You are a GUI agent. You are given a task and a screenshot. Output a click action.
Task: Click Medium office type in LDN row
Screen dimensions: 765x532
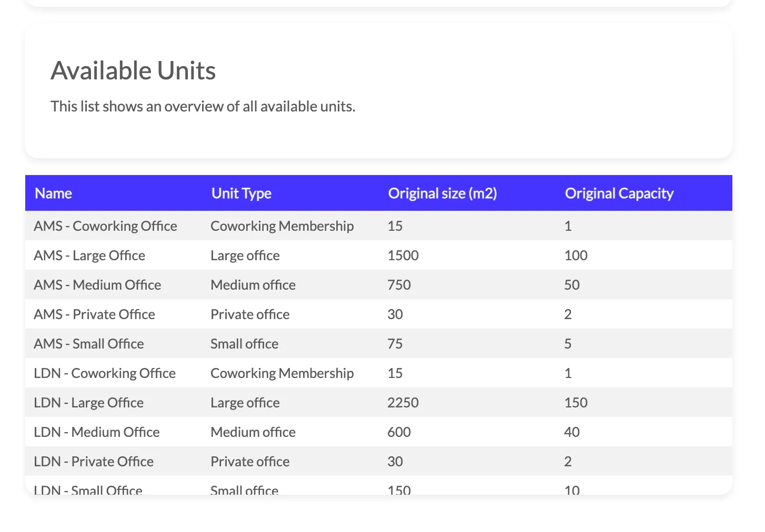pyautogui.click(x=253, y=432)
